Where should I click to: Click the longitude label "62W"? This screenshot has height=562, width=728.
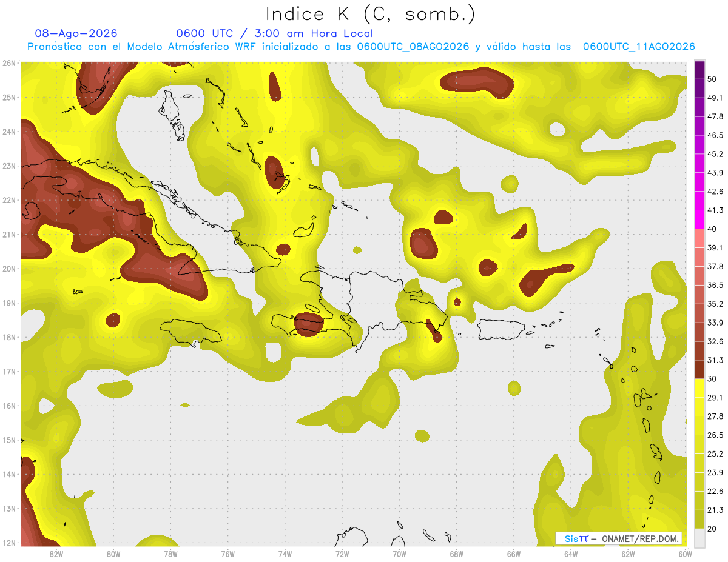[x=628, y=554]
